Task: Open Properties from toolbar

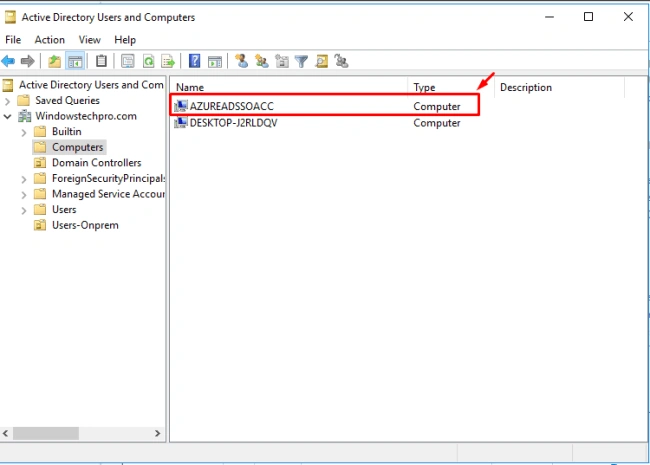Action: click(x=128, y=61)
